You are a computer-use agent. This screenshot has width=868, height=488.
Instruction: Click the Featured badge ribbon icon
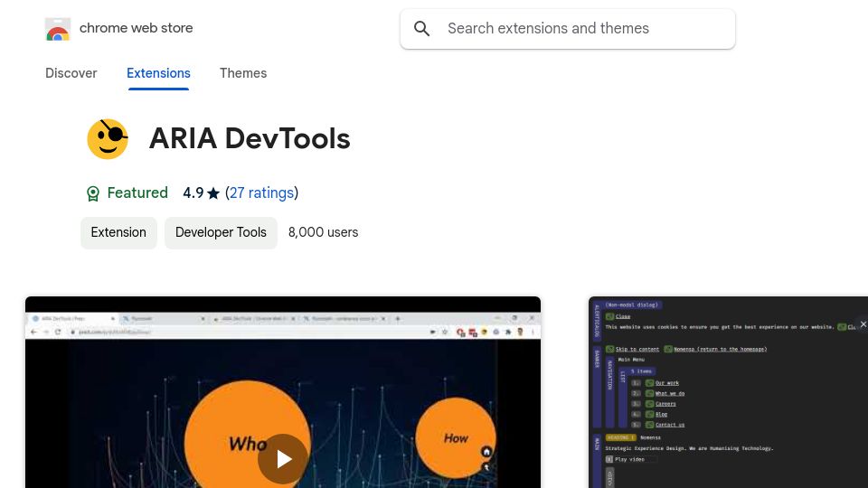[x=93, y=193]
